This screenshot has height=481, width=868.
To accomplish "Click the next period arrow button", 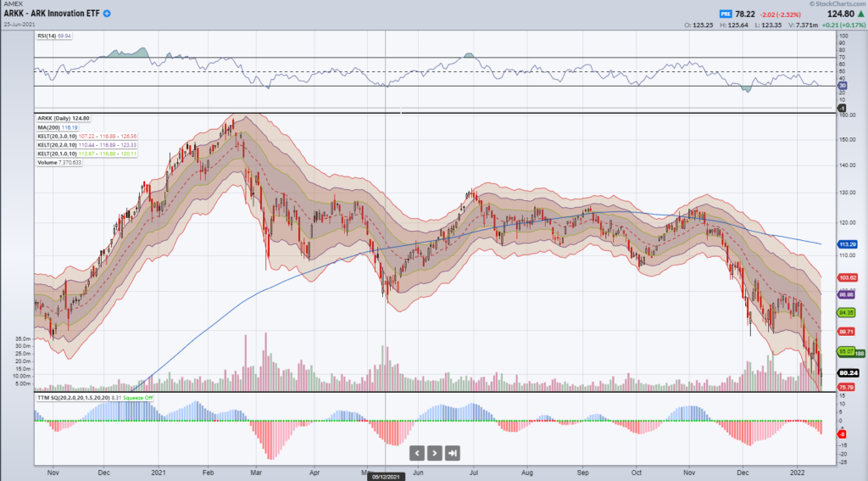I will [435, 453].
